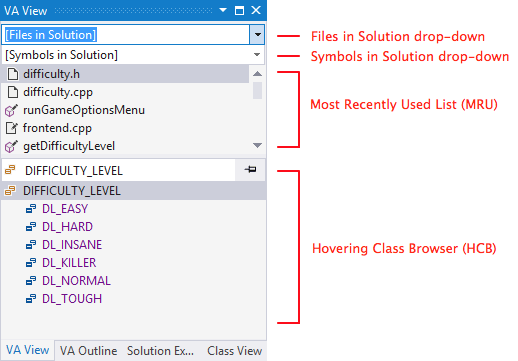Image resolution: width=518 pixels, height=361 pixels.
Task: Click the getDifficultyLevel method icon
Action: (11, 146)
